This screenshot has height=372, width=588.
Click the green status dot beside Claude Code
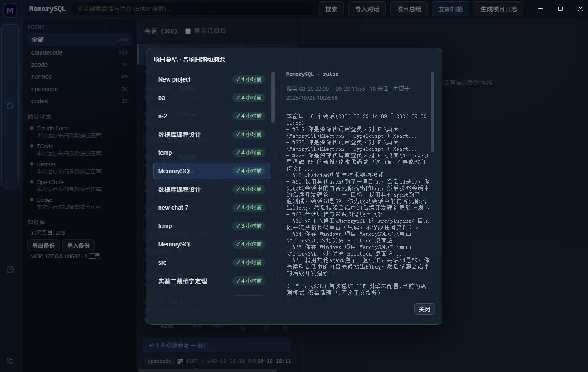click(32, 128)
